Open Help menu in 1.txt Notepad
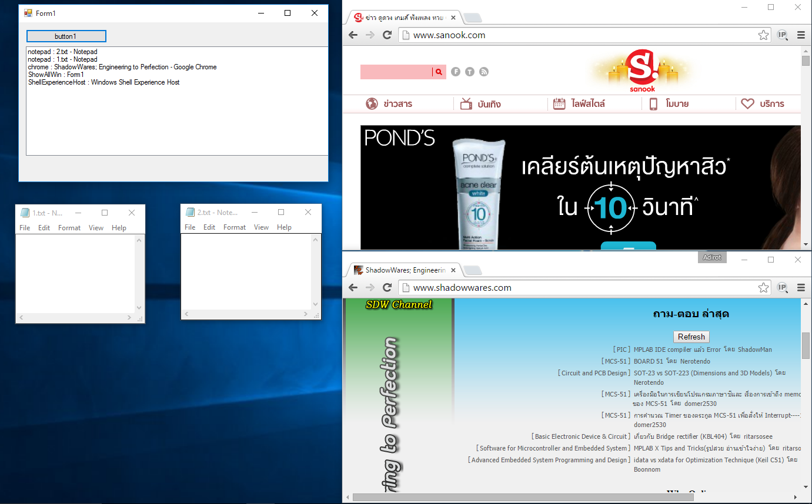The image size is (812, 504). tap(119, 228)
